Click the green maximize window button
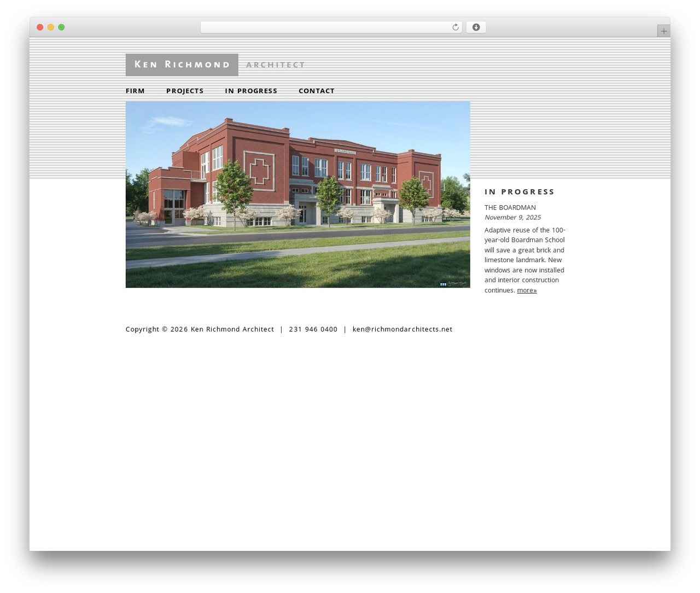Screen dimensions: 700x593 click(61, 27)
